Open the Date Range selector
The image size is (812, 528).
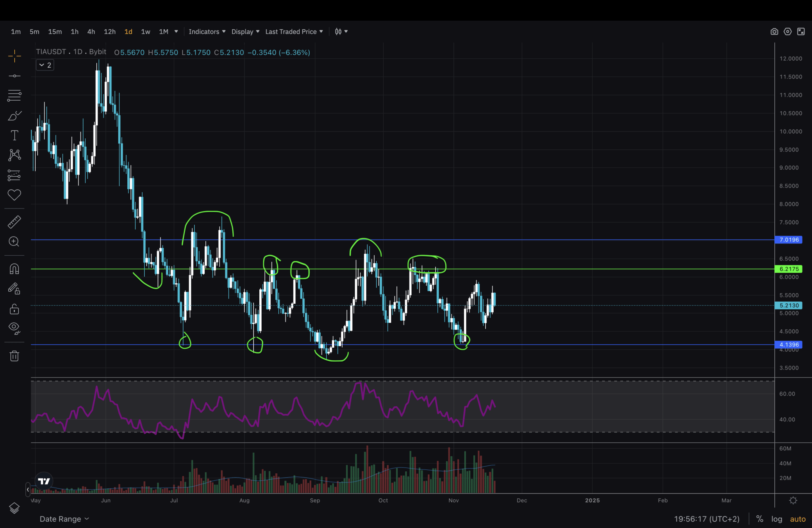64,519
